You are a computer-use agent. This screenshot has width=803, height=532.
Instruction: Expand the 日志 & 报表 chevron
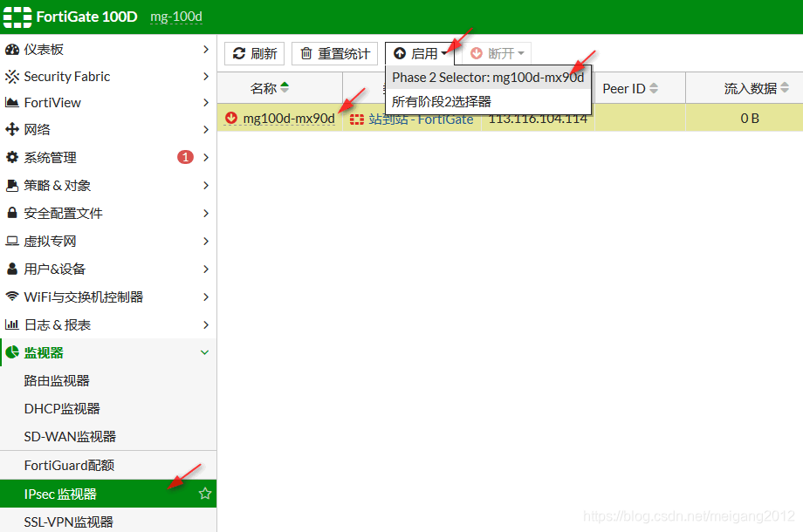point(206,324)
